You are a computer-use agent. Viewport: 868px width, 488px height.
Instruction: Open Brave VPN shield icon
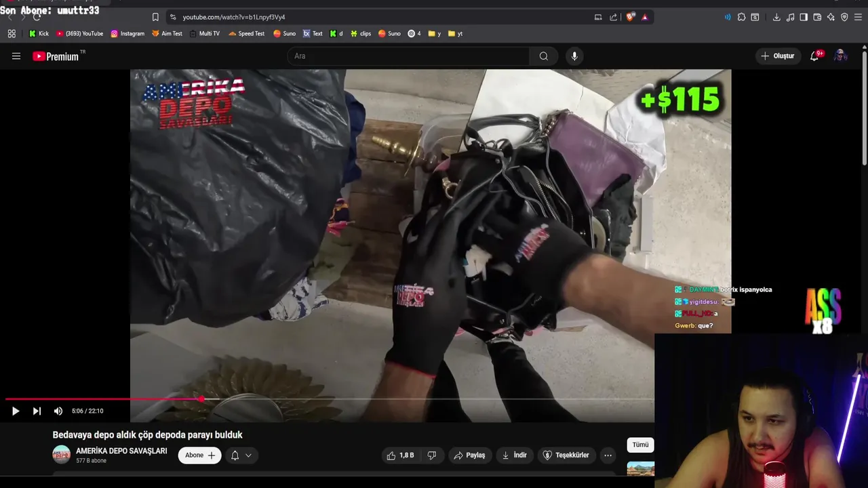click(x=844, y=17)
